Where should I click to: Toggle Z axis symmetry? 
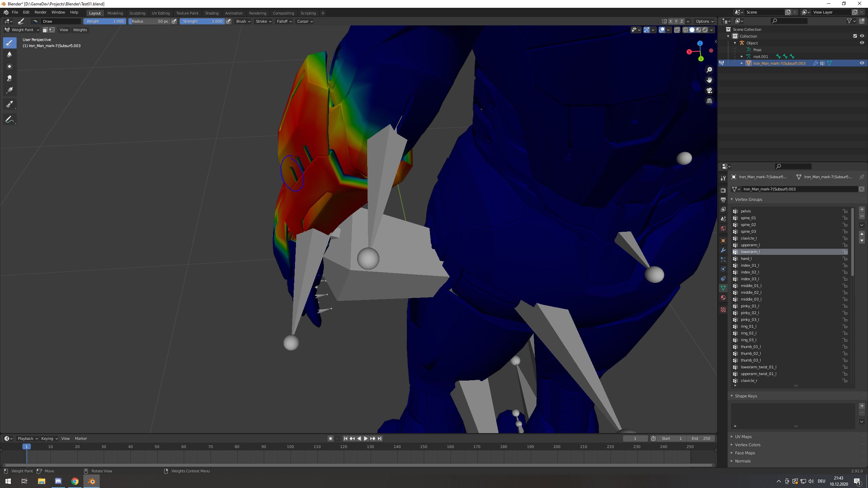(682, 21)
